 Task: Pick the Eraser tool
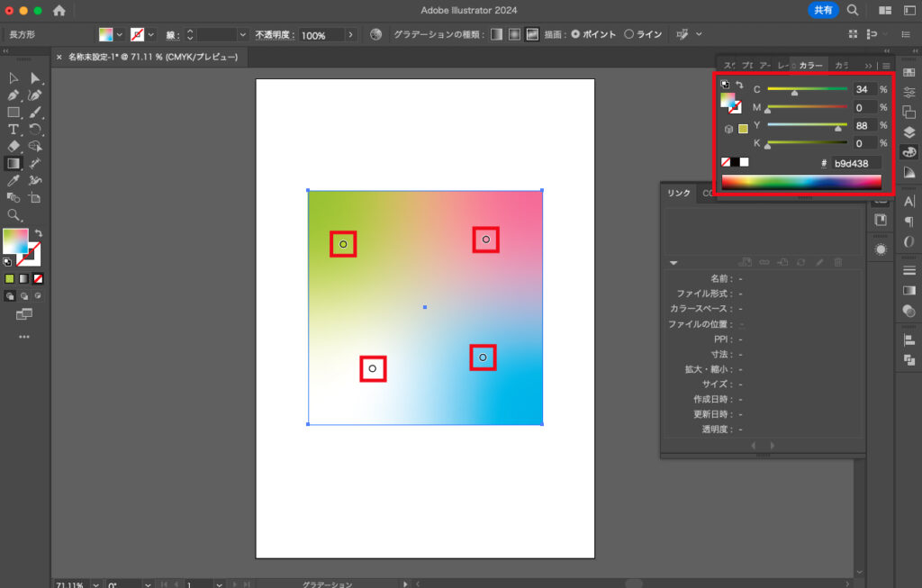point(14,147)
